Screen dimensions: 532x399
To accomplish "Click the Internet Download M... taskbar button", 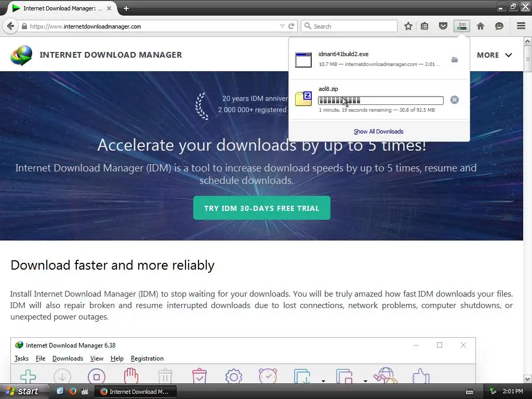I will coord(136,392).
